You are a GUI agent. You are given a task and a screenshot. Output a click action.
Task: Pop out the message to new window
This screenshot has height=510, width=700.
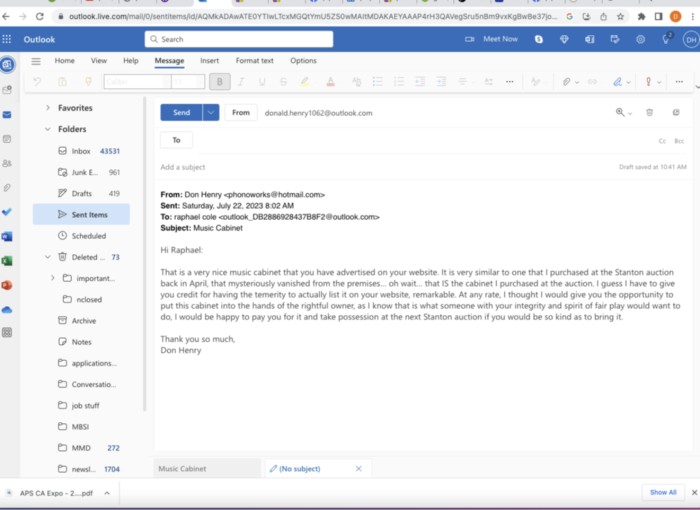pos(676,113)
